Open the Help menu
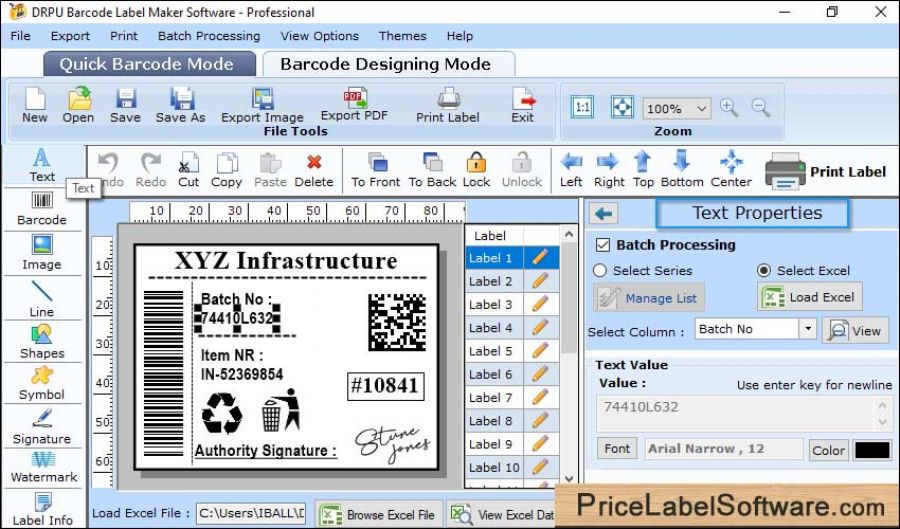The image size is (900, 529). (x=460, y=36)
